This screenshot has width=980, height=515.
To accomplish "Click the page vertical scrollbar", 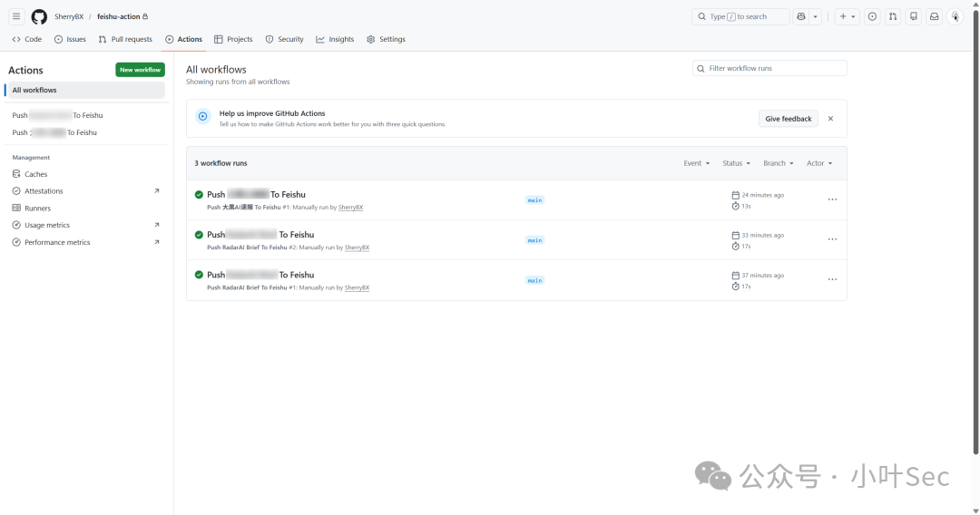I will point(975,231).
